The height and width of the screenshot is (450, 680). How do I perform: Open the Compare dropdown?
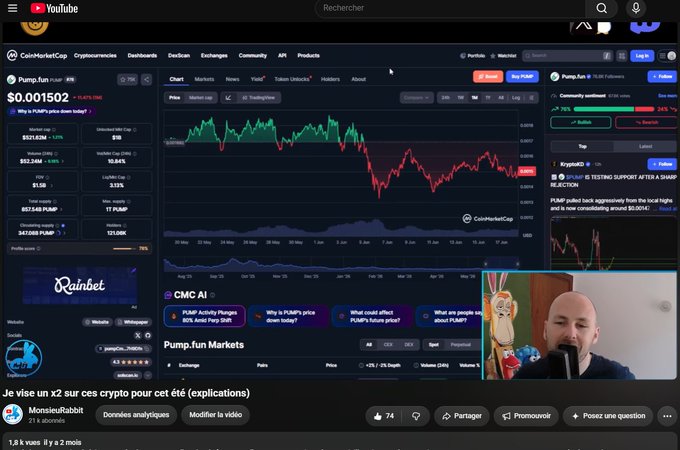[x=416, y=98]
